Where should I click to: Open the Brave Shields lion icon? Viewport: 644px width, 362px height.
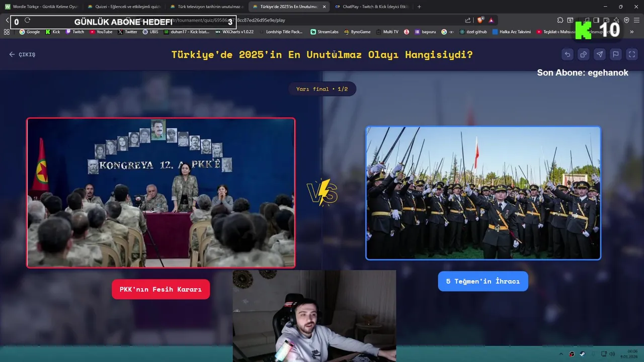[480, 20]
